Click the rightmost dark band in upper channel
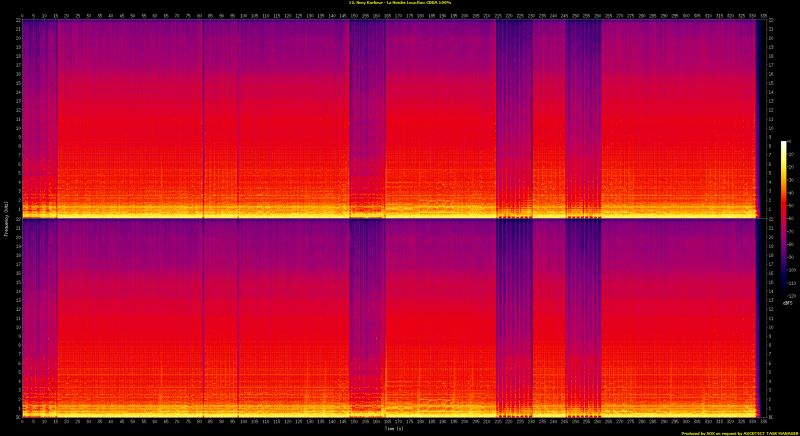The width and height of the screenshot is (800, 436). tap(583, 110)
